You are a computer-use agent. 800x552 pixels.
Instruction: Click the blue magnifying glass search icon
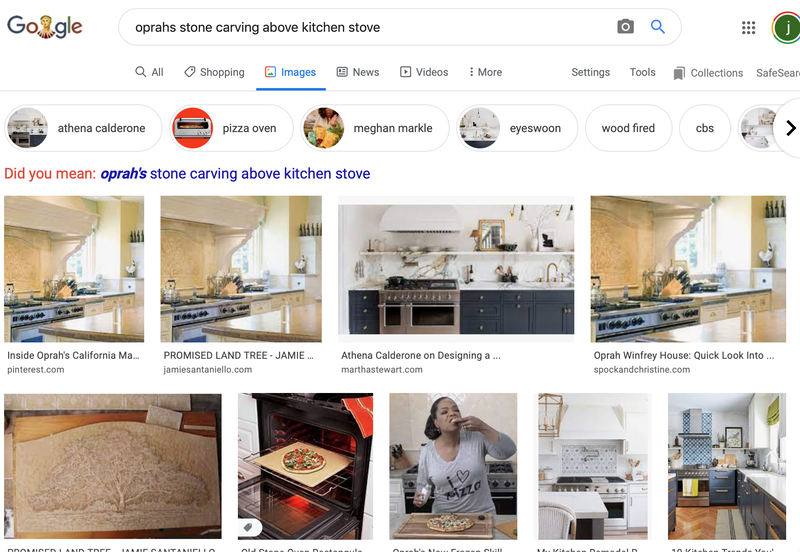click(x=658, y=27)
